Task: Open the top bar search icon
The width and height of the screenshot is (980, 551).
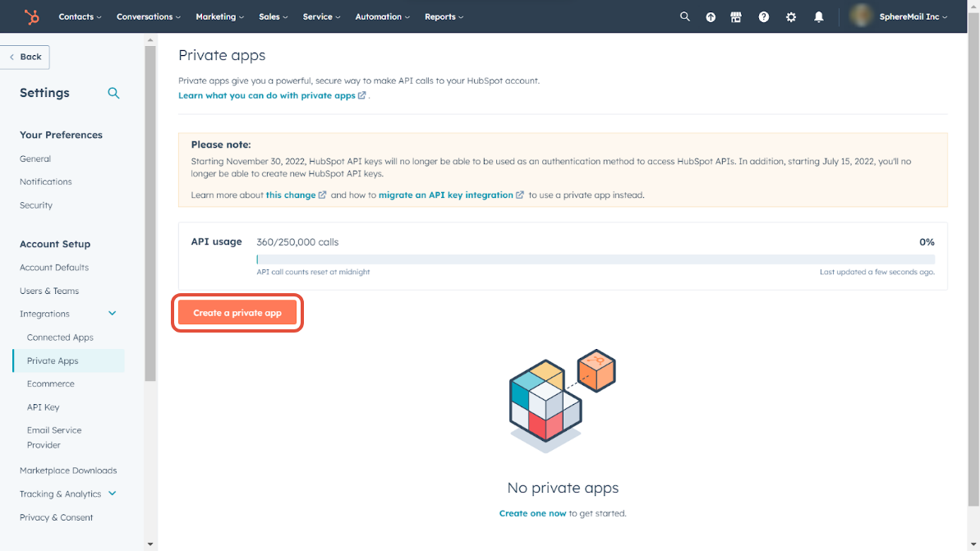Action: point(685,17)
